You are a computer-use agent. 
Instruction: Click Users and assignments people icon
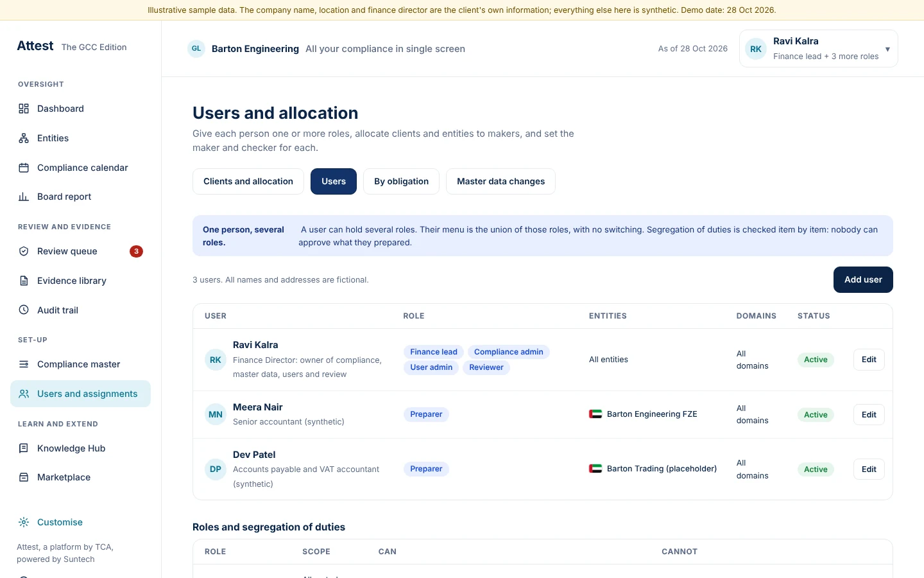click(24, 394)
